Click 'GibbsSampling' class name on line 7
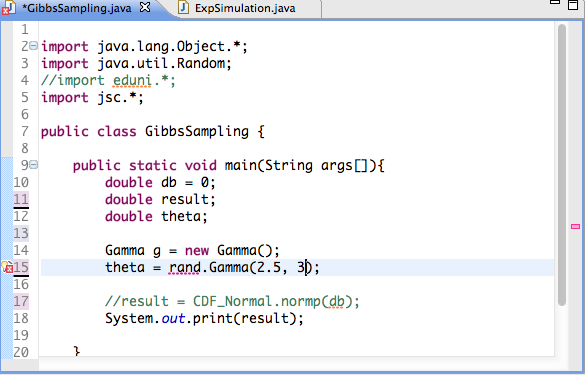 (197, 131)
